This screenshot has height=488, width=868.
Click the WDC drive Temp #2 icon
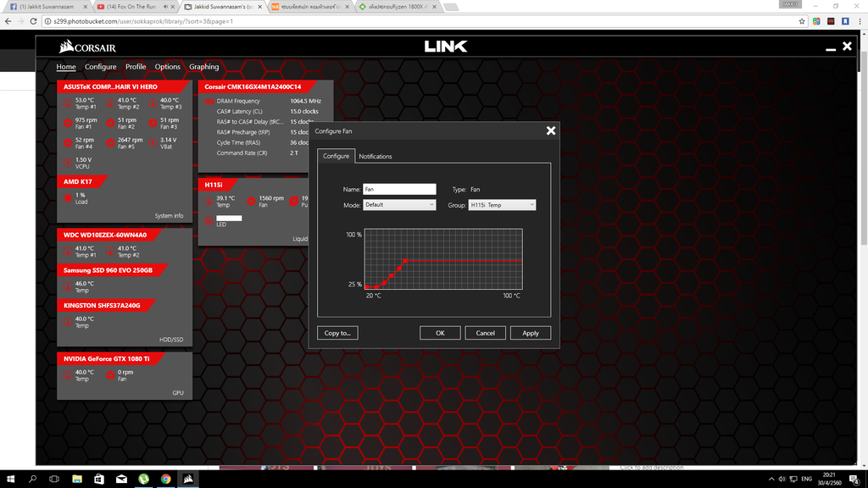click(x=110, y=252)
